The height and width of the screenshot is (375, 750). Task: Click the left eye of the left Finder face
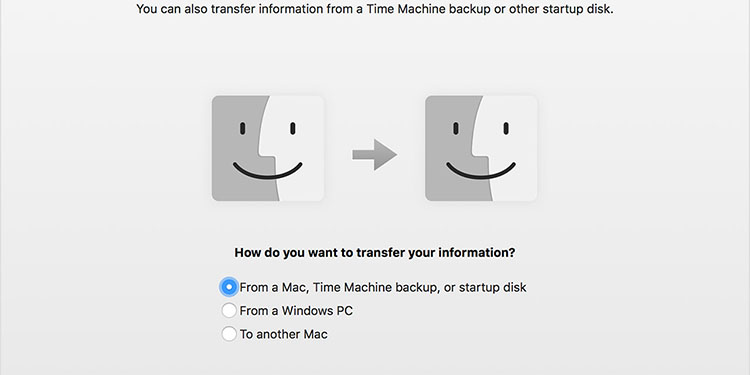243,128
